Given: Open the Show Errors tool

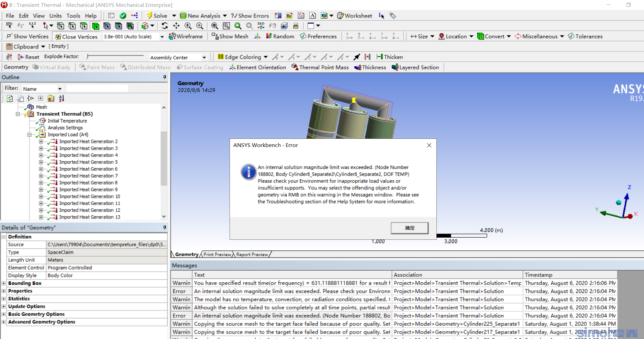Looking at the screenshot, I should click(x=249, y=16).
